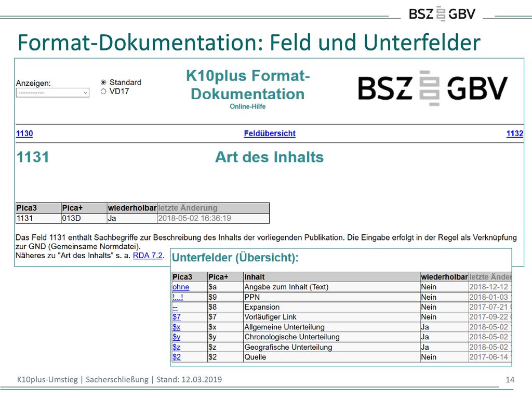
Task: Select the VD17 radio button
Action: 103,91
